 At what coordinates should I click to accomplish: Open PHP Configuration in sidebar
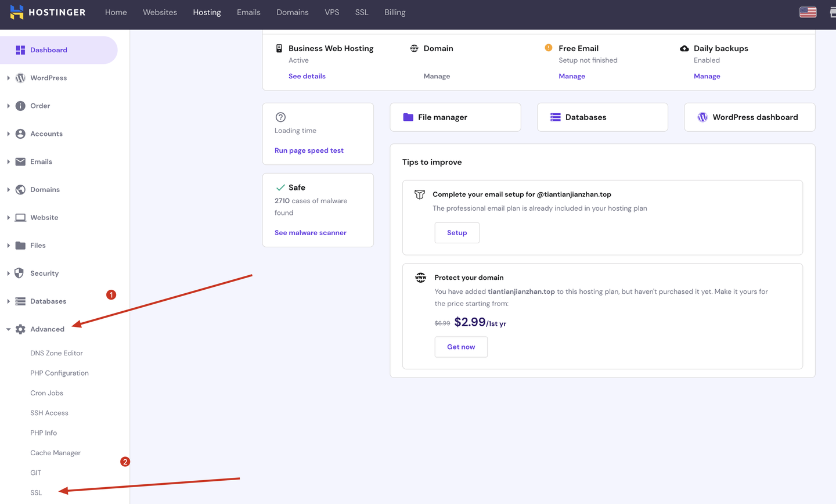60,373
